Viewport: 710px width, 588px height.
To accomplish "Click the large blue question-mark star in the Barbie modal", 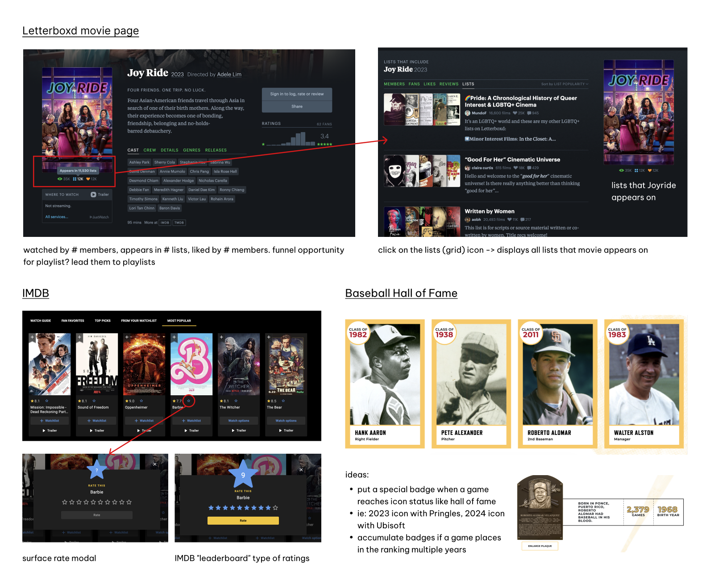I will click(97, 470).
